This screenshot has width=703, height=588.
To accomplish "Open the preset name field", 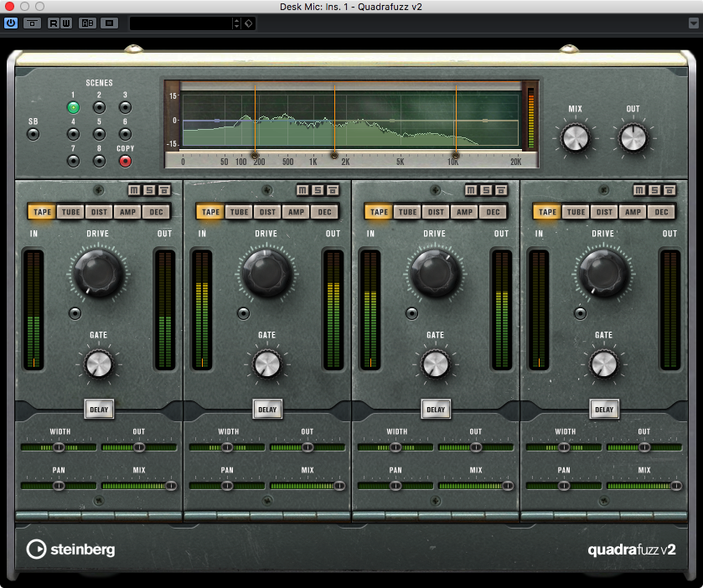I will point(181,23).
